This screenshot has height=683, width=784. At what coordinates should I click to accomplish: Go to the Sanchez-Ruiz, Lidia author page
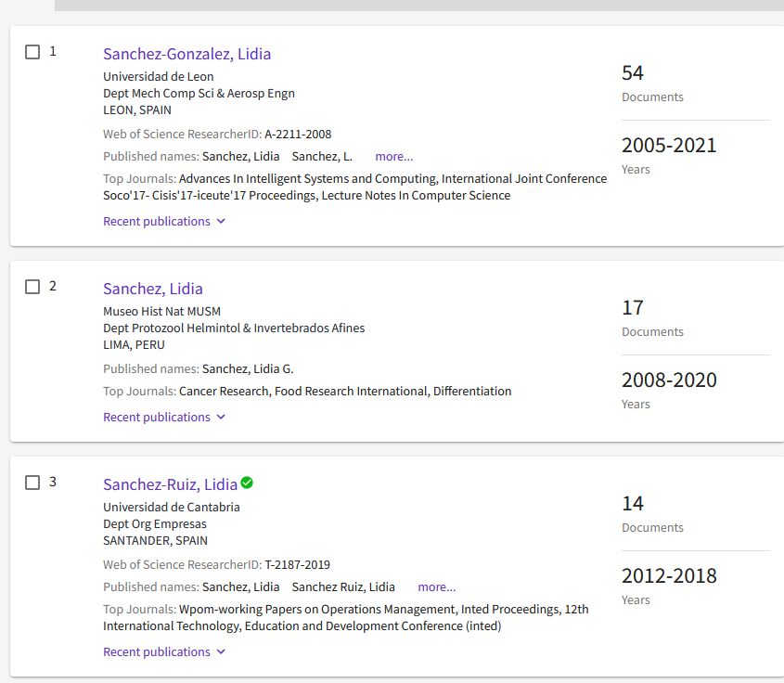point(170,484)
